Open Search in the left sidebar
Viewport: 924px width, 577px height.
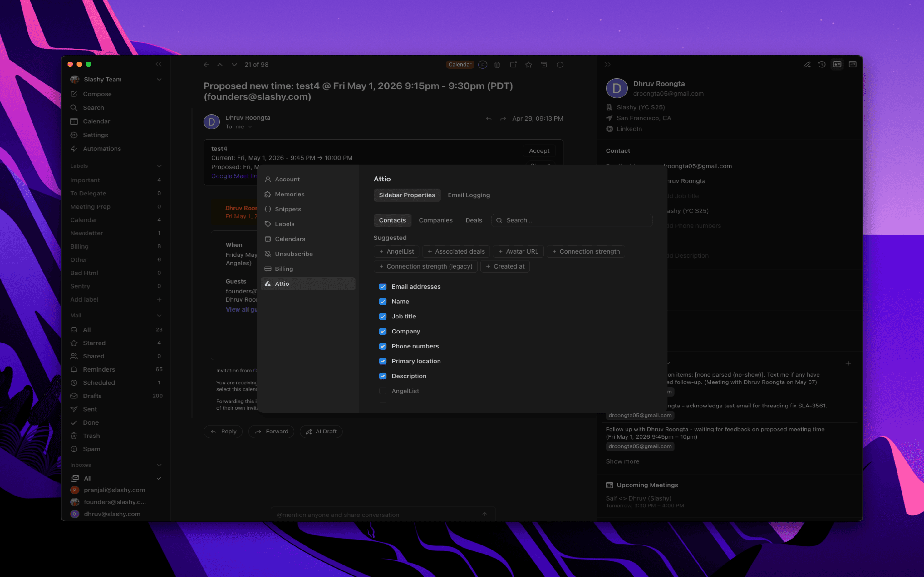point(93,108)
